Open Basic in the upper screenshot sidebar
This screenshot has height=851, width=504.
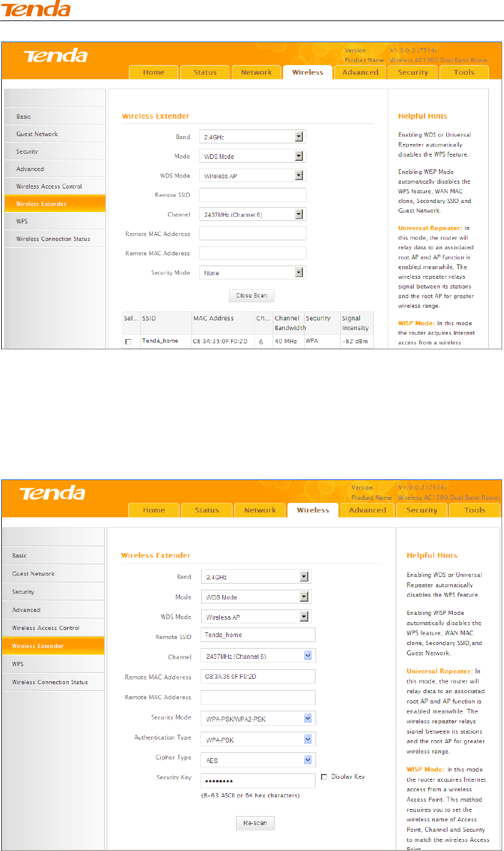[55, 116]
